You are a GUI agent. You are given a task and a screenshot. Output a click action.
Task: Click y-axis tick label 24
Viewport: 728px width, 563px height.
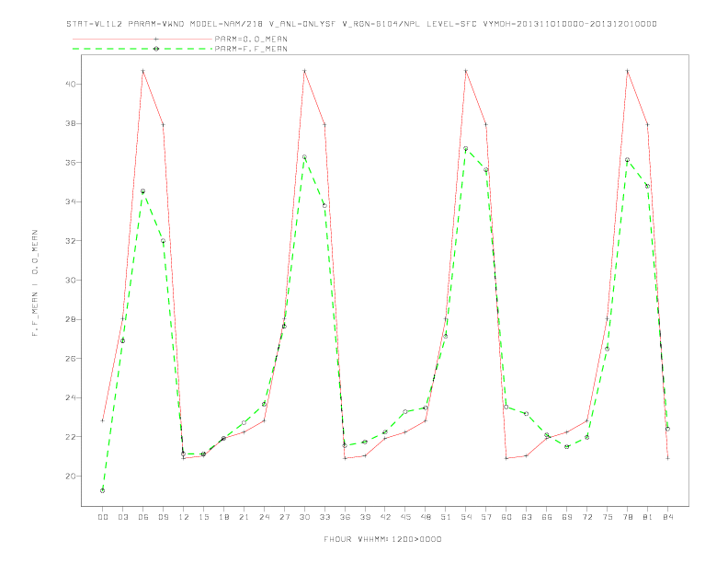point(72,397)
